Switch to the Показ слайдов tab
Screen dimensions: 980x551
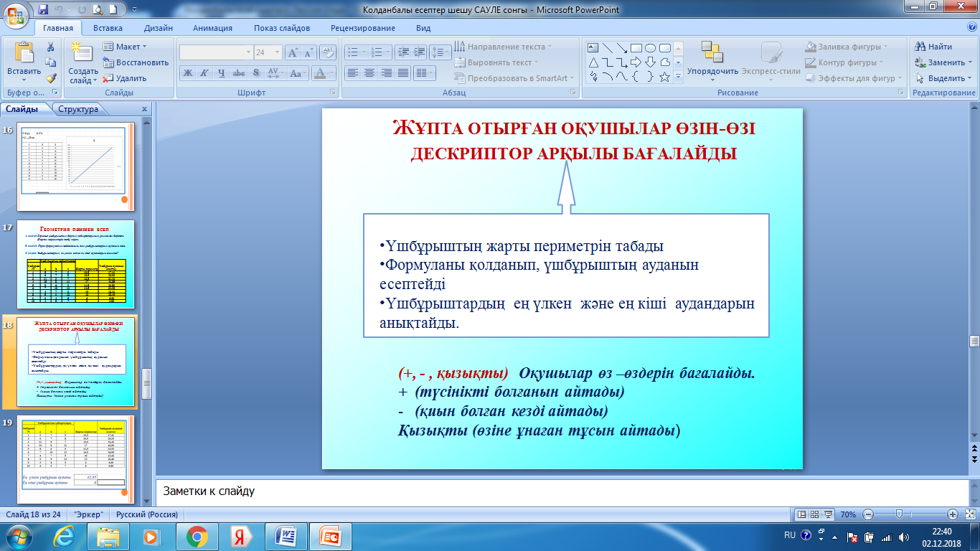click(282, 28)
